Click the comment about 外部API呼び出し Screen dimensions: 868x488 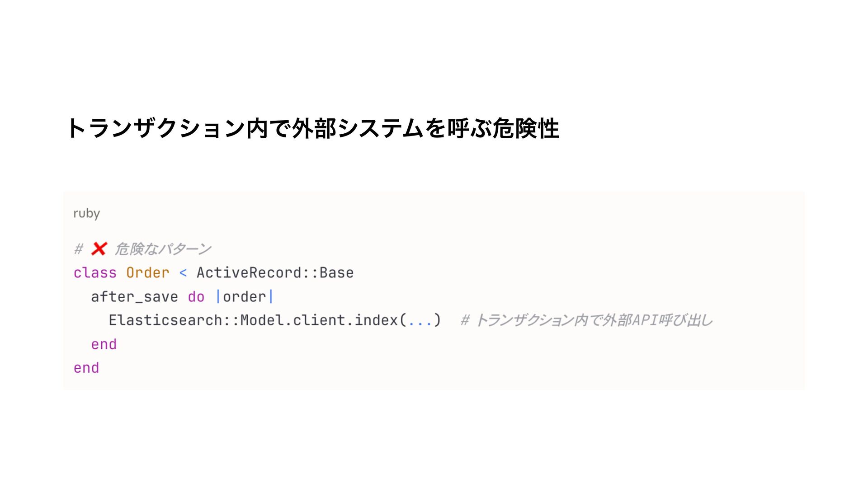tap(586, 320)
